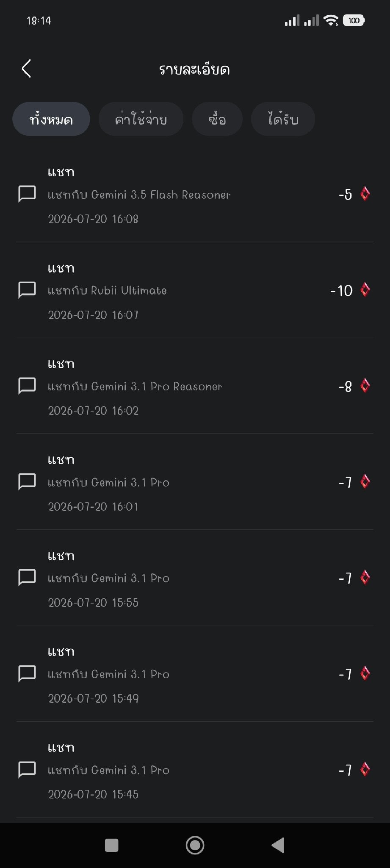Open the Gemini 3.5 Flash Reasoner transaction
Viewport: 390px width, 868px height.
point(195,195)
